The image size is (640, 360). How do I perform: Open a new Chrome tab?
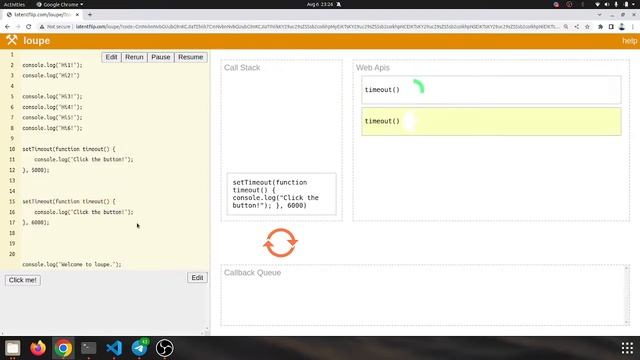click(90, 14)
